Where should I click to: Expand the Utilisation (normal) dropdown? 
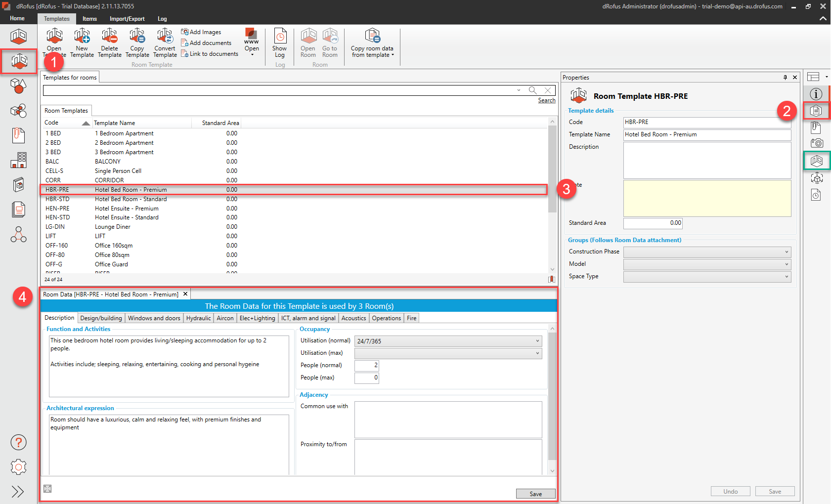tap(537, 341)
